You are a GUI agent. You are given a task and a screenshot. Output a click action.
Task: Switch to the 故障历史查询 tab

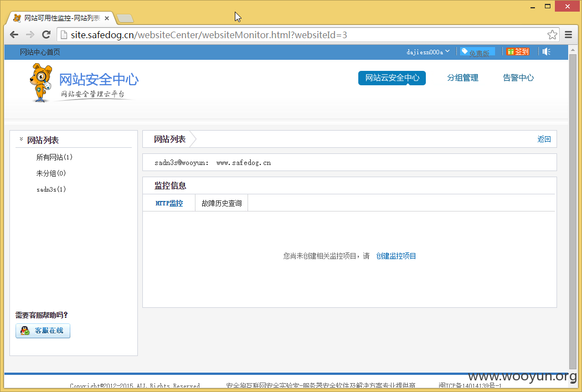(222, 203)
